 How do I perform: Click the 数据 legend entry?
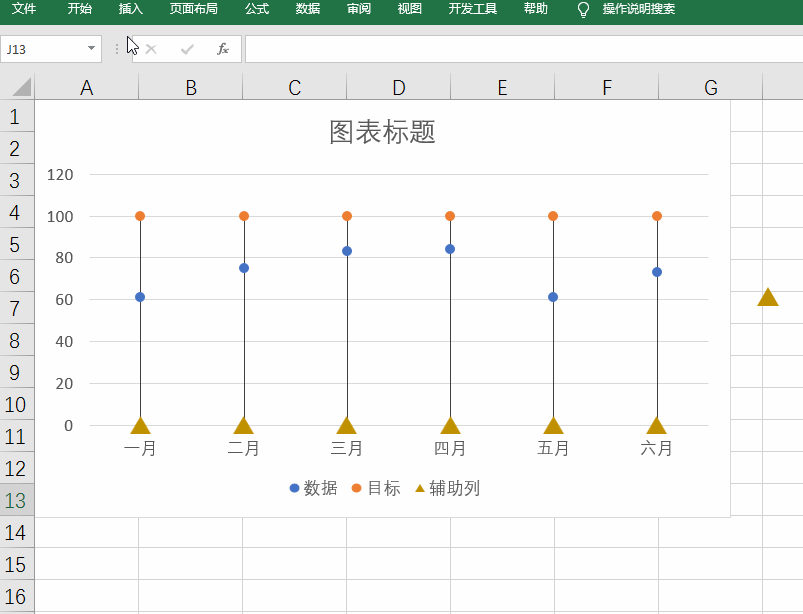coord(313,488)
